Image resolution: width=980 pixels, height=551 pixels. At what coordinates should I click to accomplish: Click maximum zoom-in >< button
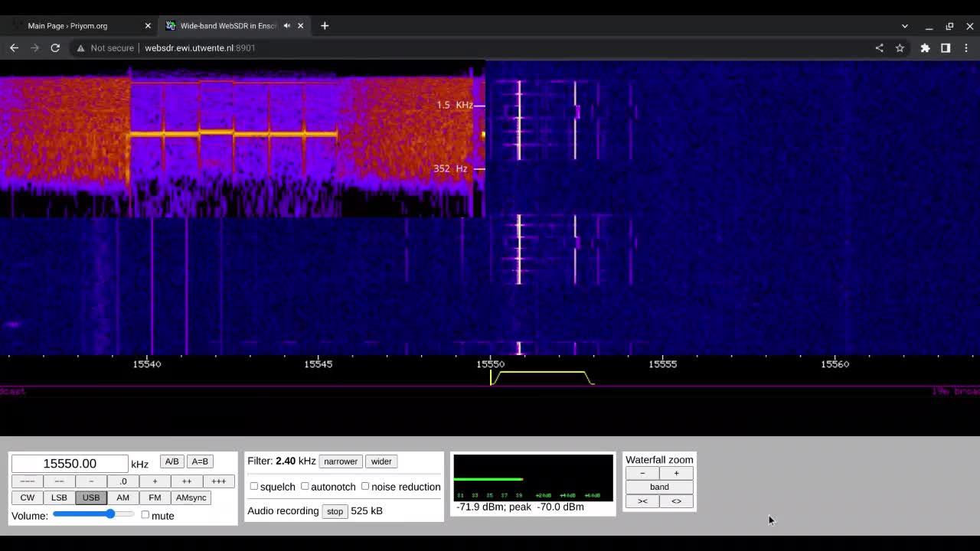642,501
